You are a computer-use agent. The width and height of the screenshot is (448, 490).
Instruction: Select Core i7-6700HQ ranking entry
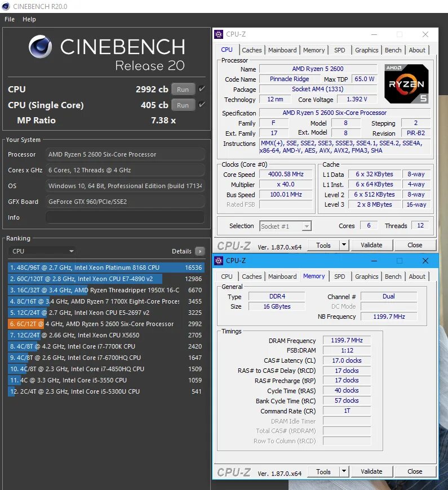(106, 358)
